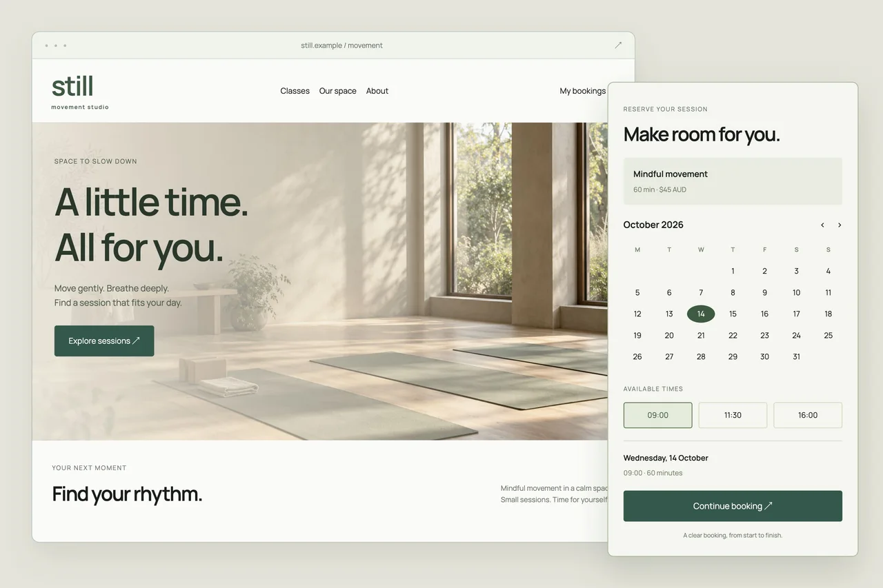Pick October 20 in calendar
Screen dimensions: 883x588
pyautogui.click(x=669, y=336)
